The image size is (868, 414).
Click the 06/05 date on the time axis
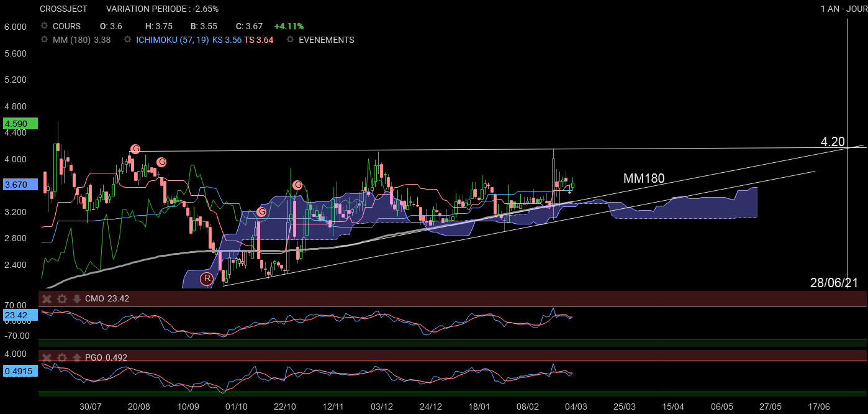point(722,407)
